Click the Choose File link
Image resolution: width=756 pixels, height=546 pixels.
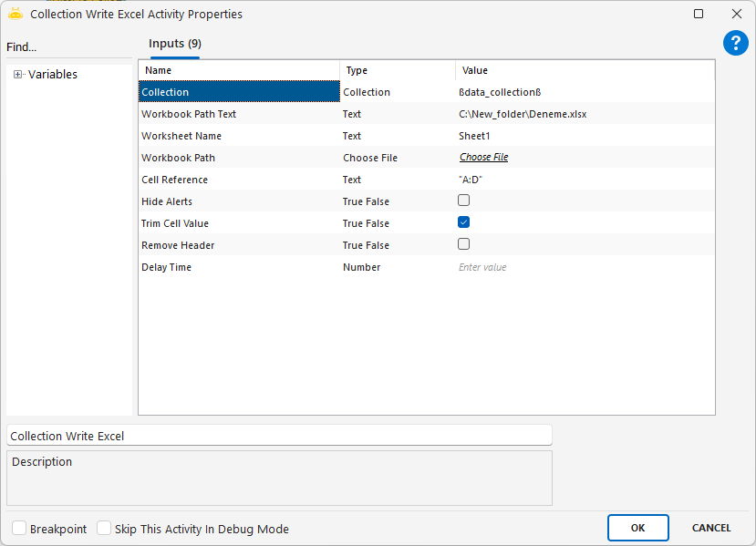coord(483,158)
